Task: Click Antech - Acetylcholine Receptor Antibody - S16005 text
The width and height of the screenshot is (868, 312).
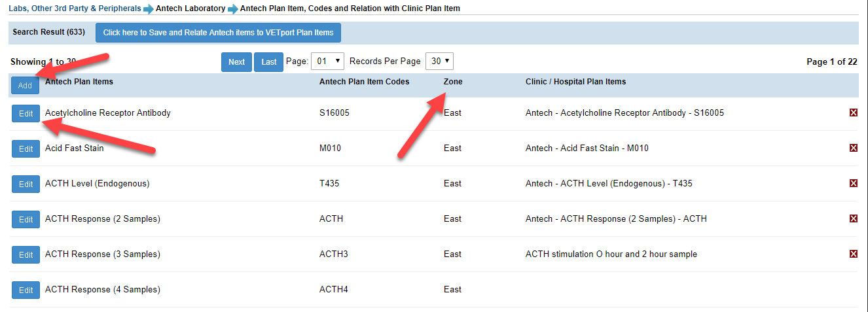Action: pyautogui.click(x=624, y=113)
